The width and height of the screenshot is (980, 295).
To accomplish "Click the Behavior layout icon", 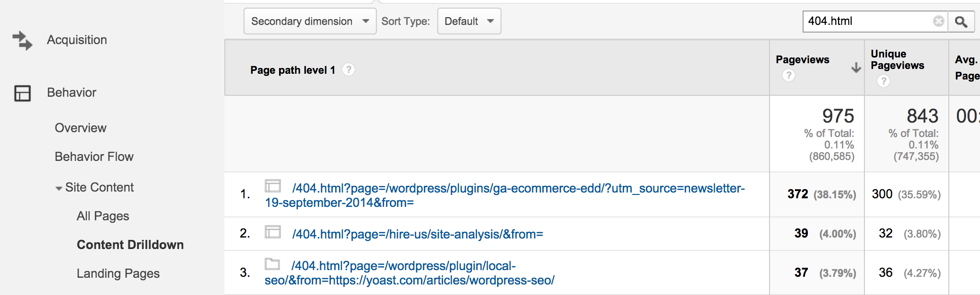I will (x=22, y=93).
